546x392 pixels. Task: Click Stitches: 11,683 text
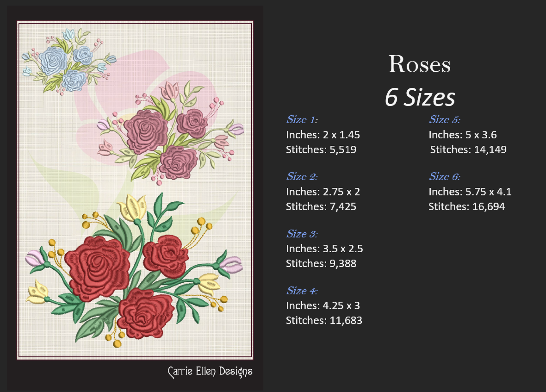324,320
